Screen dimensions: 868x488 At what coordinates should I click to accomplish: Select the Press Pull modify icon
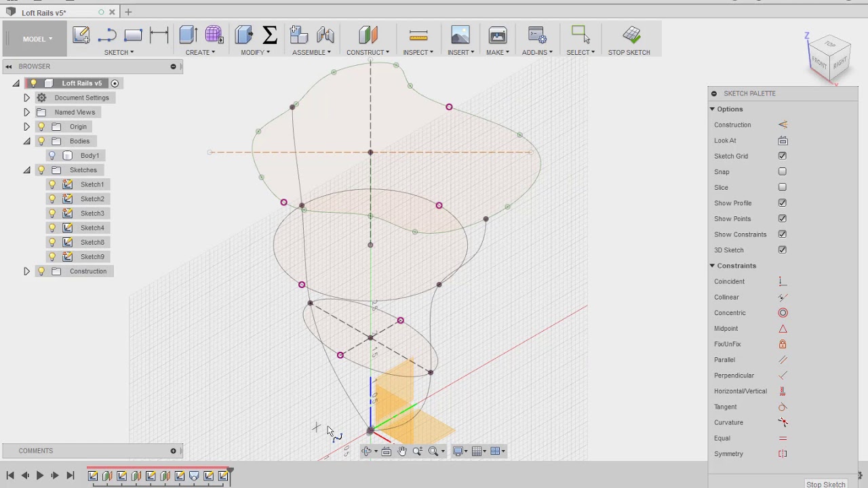point(243,35)
